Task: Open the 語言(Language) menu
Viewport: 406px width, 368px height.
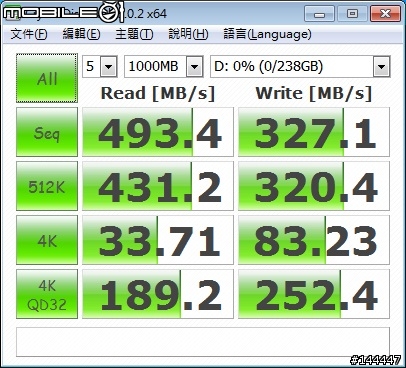Action: (267, 34)
